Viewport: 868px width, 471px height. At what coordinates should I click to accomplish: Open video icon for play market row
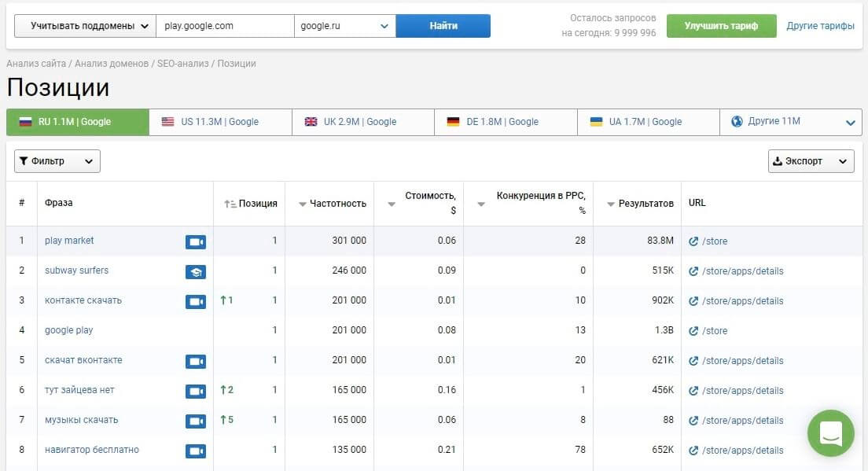coord(196,242)
